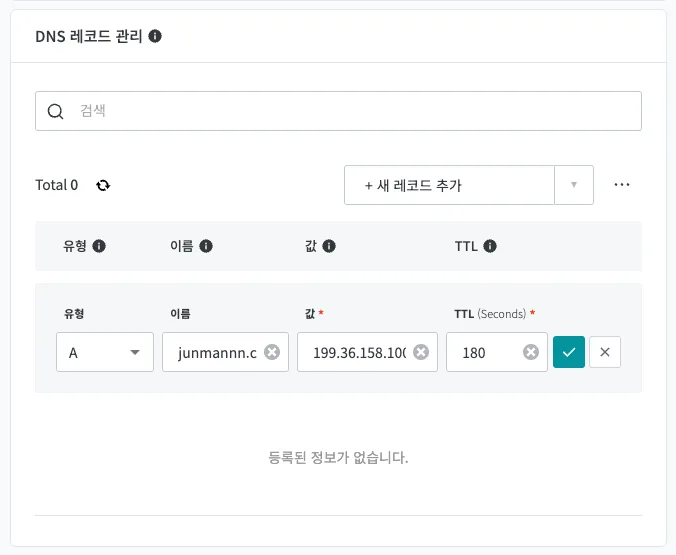Expand arrow beside 새 레코드 추가 button
This screenshot has height=555, width=676.
[574, 185]
